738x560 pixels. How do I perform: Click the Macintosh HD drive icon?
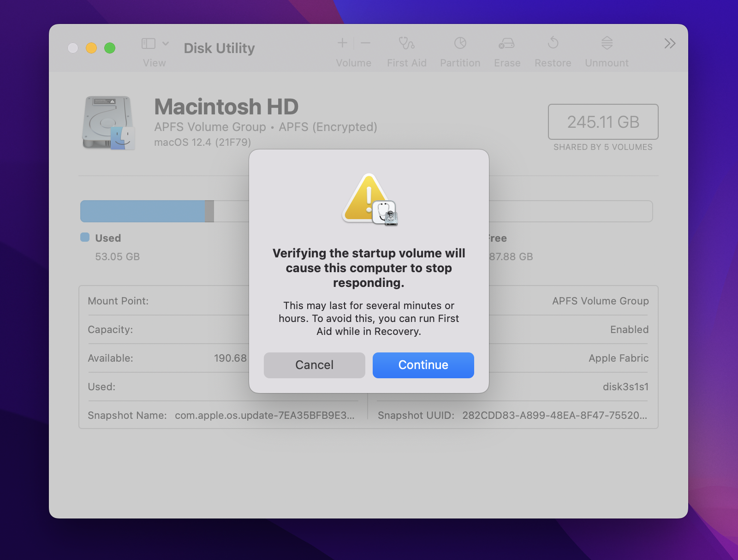coord(109,123)
